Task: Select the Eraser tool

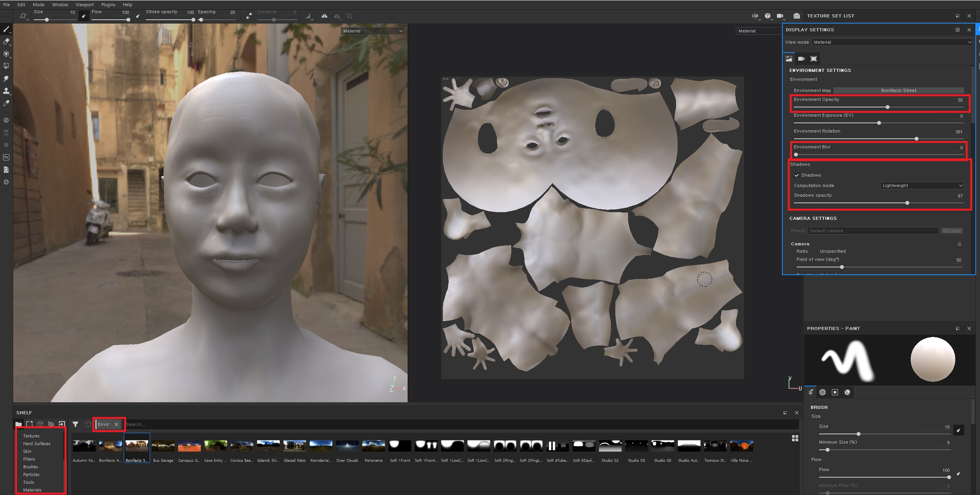Action: 6,41
